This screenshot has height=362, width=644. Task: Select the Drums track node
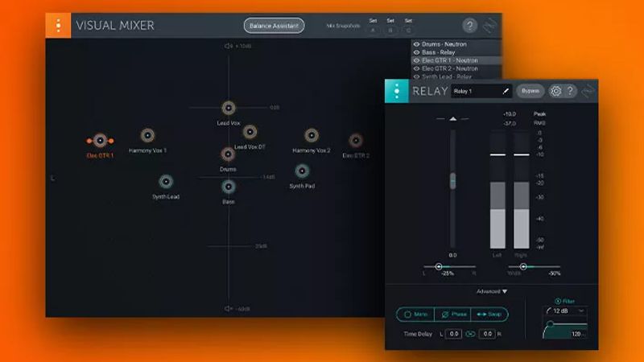[228, 154]
